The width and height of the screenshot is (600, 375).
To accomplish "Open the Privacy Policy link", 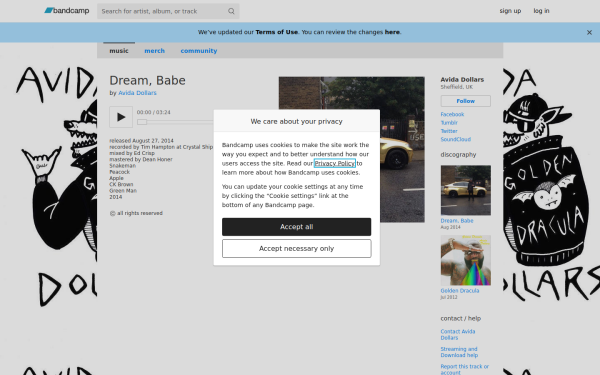I will pos(335,163).
